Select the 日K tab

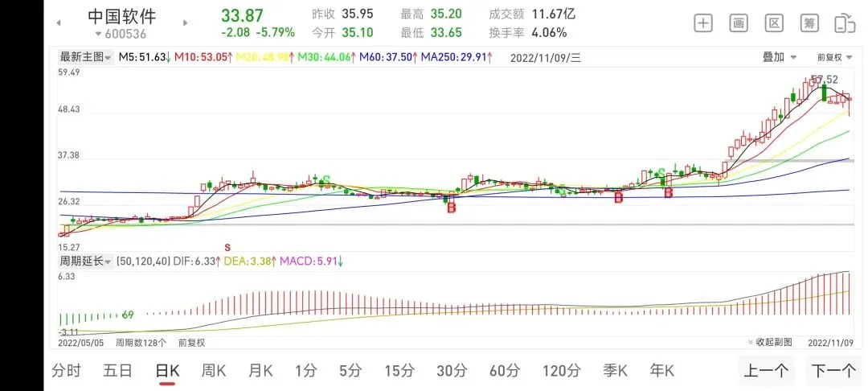[x=167, y=371]
